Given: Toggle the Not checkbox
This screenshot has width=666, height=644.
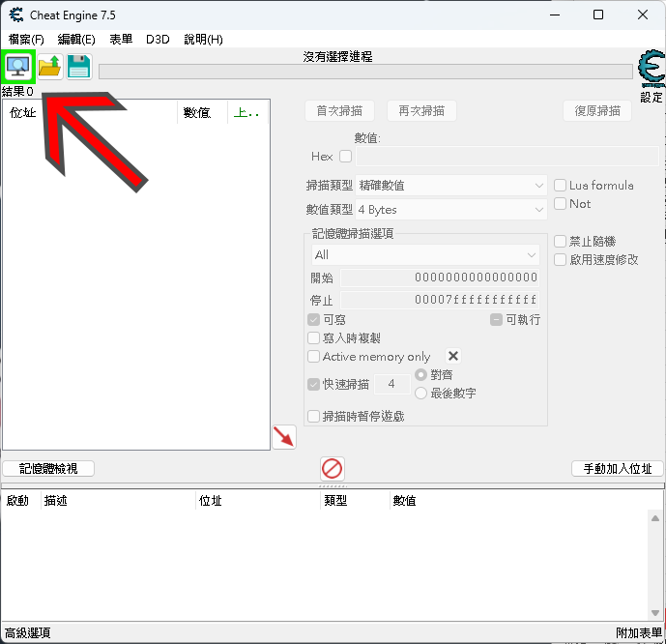Looking at the screenshot, I should [560, 203].
